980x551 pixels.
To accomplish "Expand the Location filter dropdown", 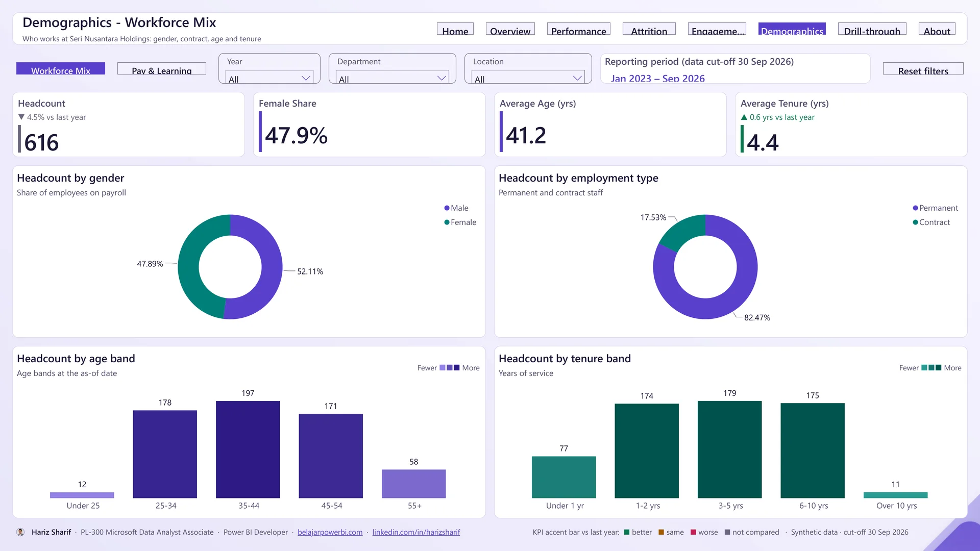I will (528, 78).
